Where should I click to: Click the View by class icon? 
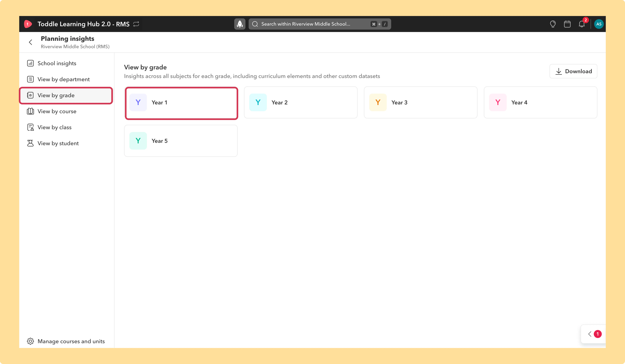pos(30,127)
